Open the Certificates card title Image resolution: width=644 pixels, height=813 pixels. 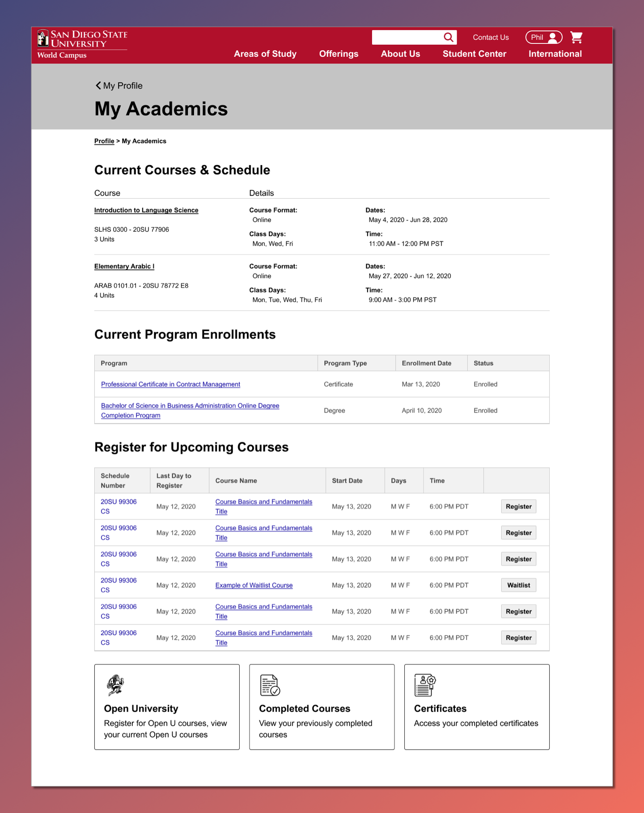point(440,708)
